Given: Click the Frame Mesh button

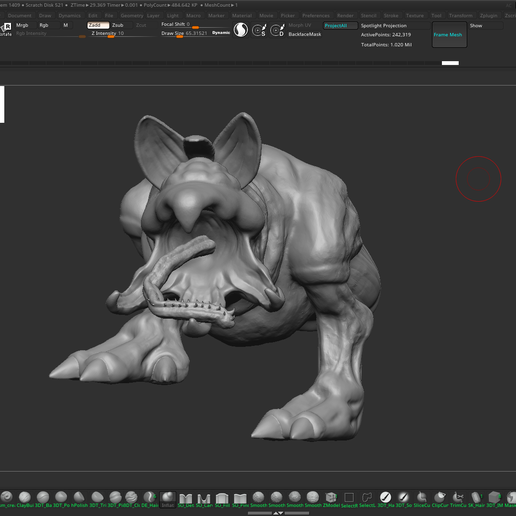Looking at the screenshot, I should pyautogui.click(x=449, y=35).
